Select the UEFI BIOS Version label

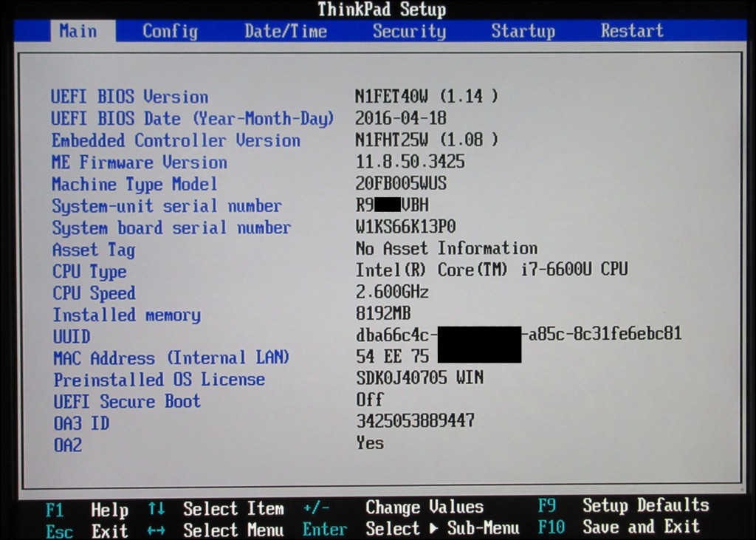pos(130,97)
